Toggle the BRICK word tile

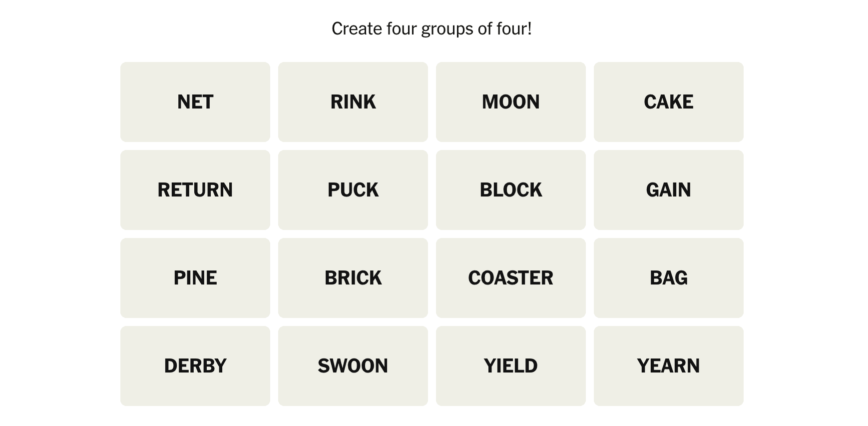(353, 278)
